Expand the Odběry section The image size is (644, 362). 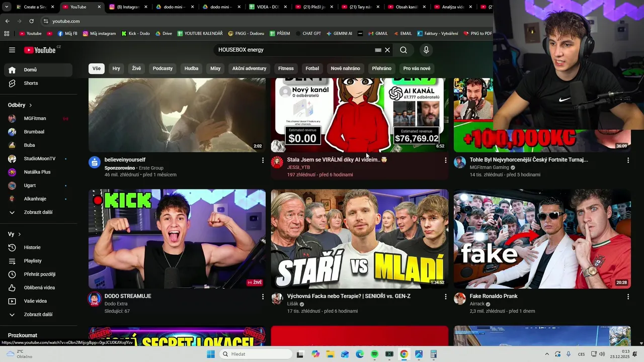20,105
